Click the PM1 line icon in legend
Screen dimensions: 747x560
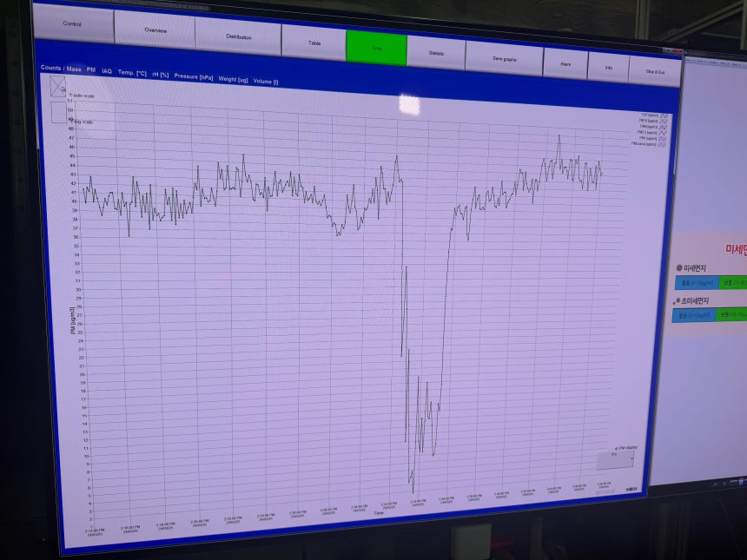pos(662,139)
